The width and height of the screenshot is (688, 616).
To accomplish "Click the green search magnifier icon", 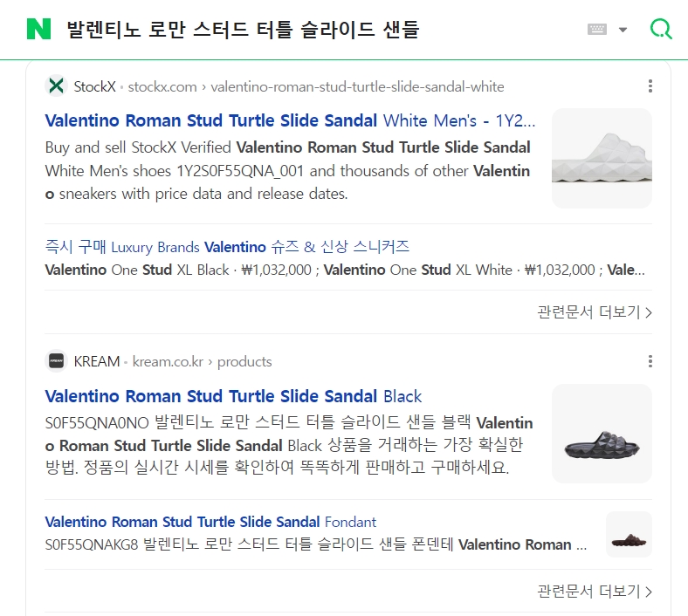I will (661, 29).
